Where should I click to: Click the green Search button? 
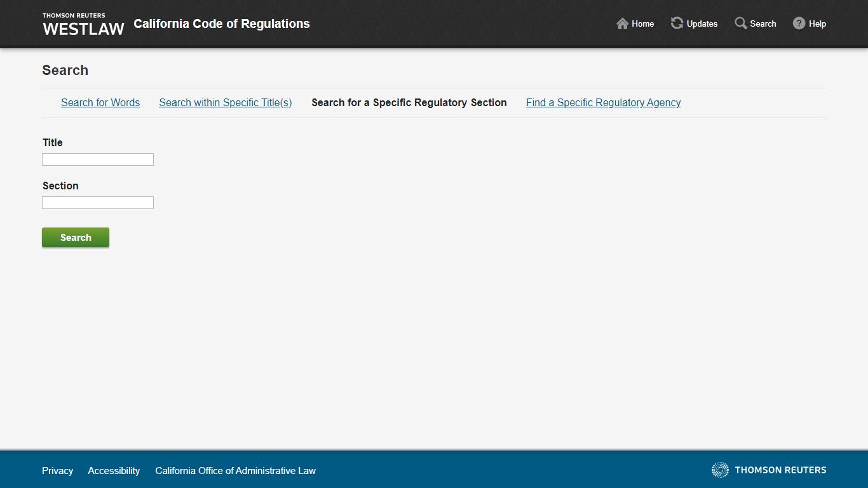pos(76,237)
